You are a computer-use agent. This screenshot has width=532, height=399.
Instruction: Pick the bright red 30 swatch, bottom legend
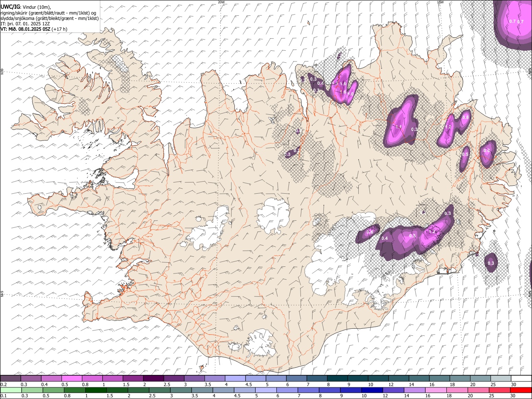(x=520, y=390)
